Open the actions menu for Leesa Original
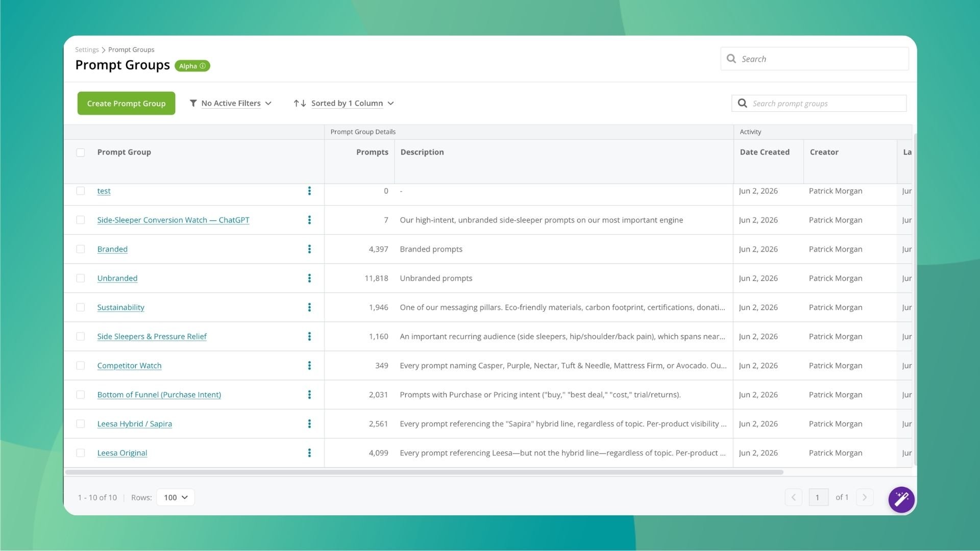The image size is (980, 551). (309, 453)
